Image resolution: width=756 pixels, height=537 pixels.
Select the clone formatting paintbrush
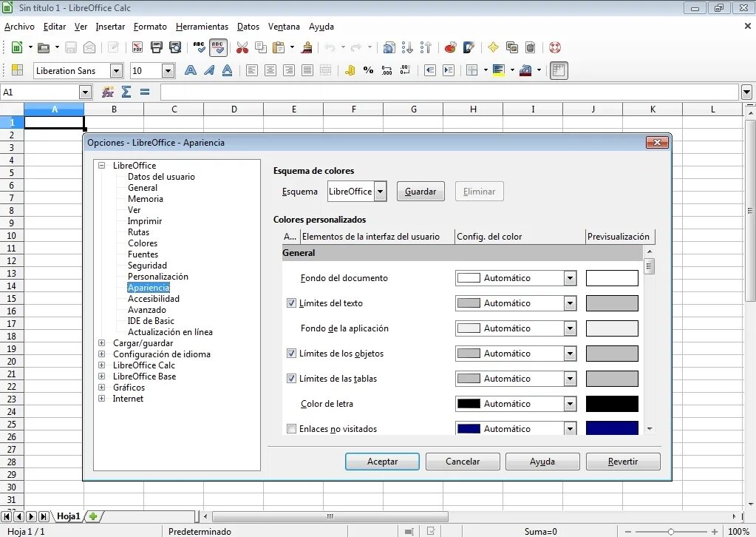click(x=307, y=47)
